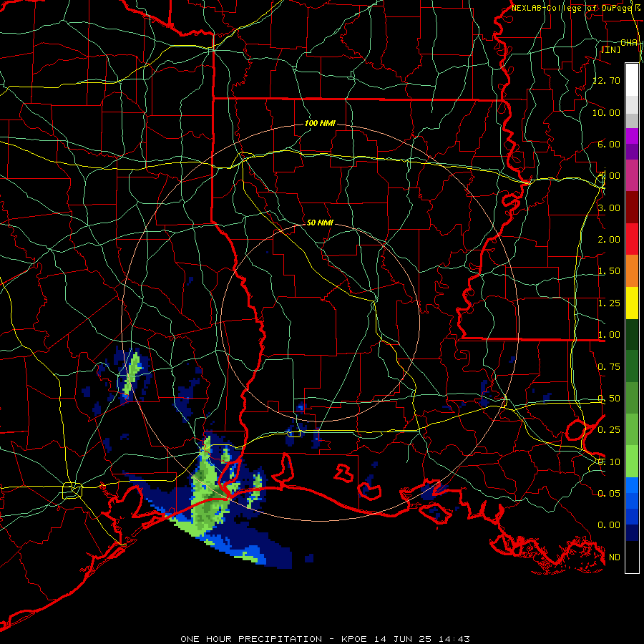Screen dimensions: 644x644
Task: Choose the yellow legend color swatch
Action: 632,303
